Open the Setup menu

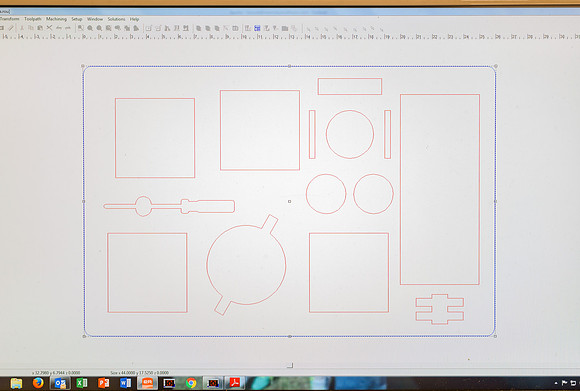click(77, 18)
